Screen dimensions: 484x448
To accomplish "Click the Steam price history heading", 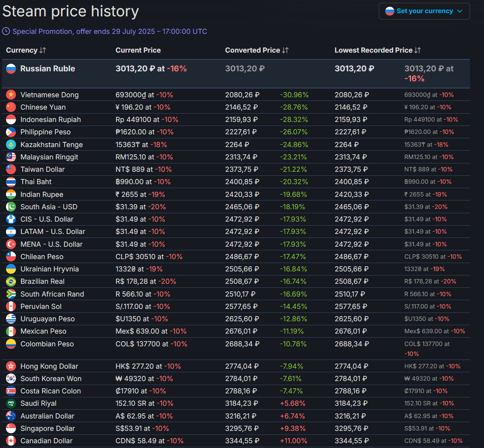I will tap(71, 11).
